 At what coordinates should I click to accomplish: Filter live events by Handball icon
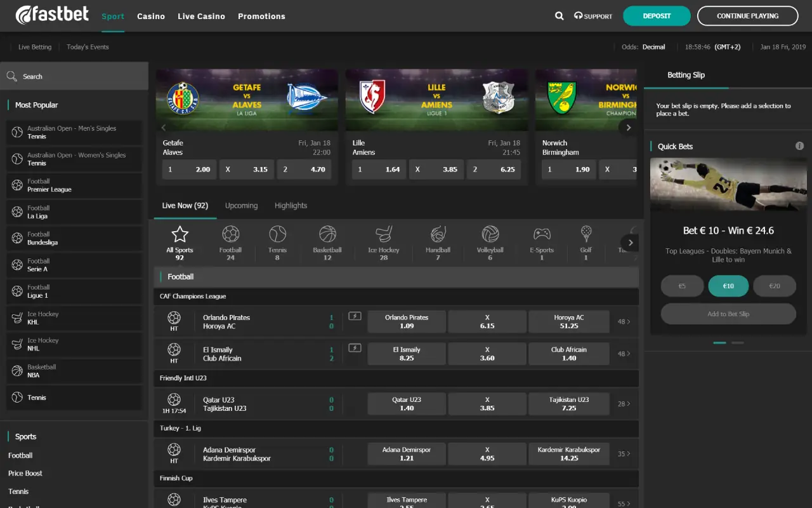(x=438, y=234)
